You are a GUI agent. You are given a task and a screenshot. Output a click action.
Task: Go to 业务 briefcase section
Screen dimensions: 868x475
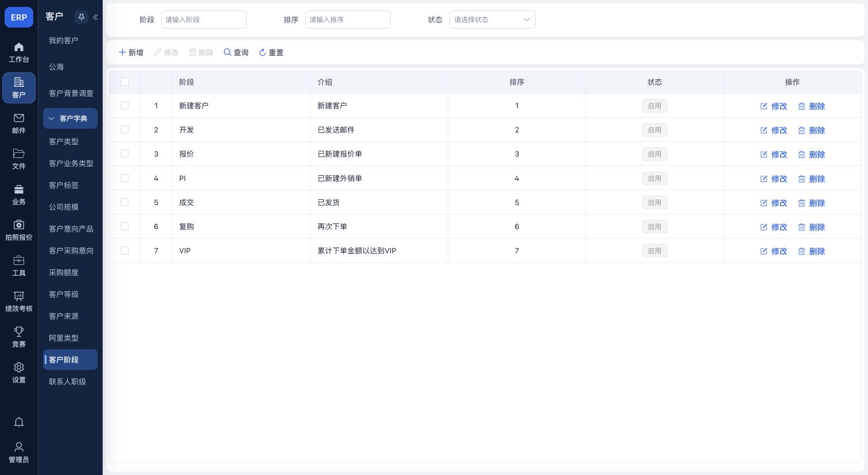[19, 195]
